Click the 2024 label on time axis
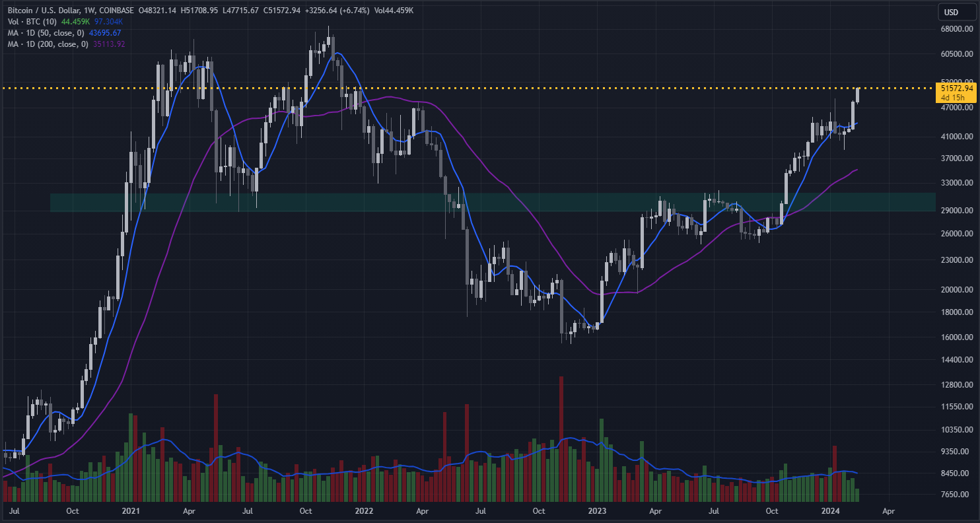980x523 pixels. pos(830,511)
